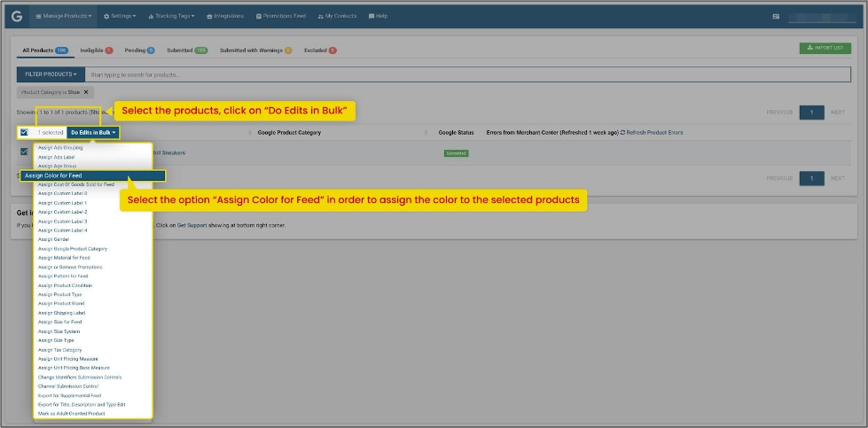Open Promotions Feed page

281,17
